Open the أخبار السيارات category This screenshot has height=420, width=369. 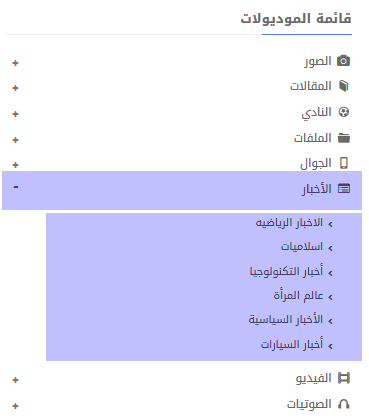(x=292, y=344)
